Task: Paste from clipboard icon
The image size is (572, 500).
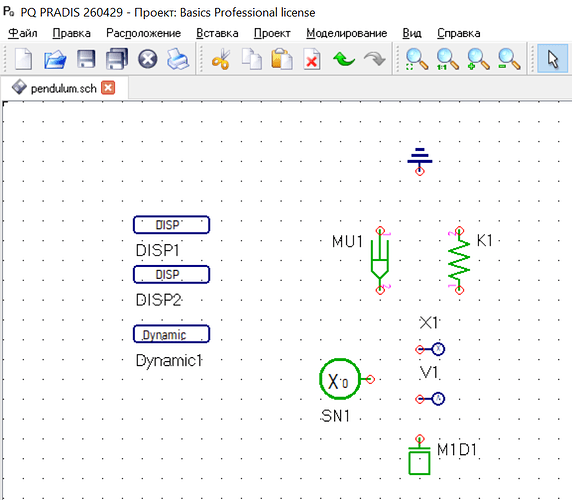Action: pyautogui.click(x=282, y=59)
